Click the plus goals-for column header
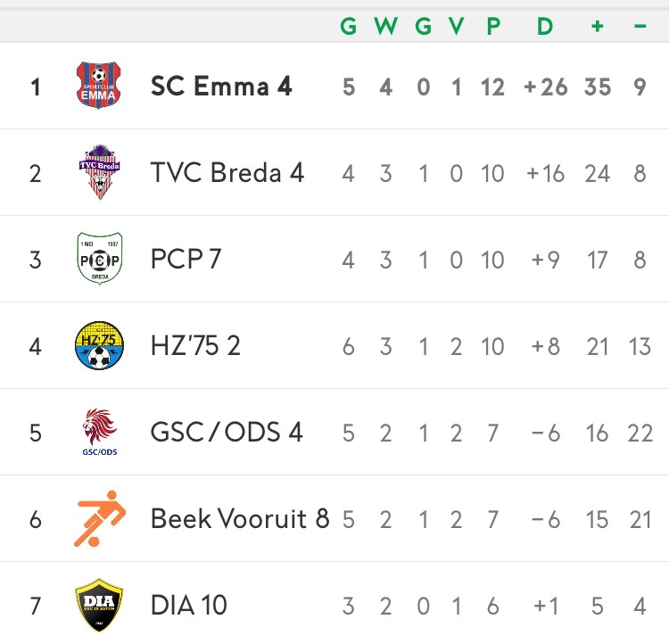 [598, 26]
